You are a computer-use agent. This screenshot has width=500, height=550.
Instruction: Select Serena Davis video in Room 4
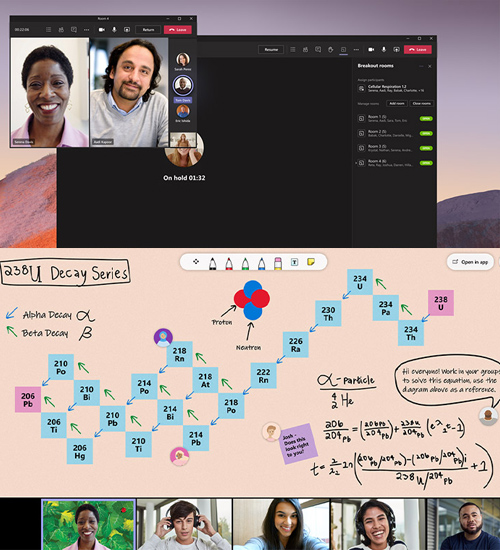(50, 92)
